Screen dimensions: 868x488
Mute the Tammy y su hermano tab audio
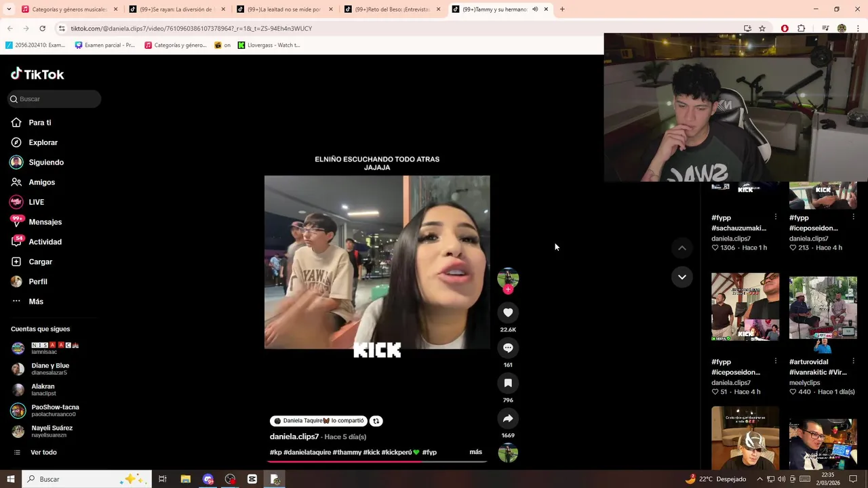(535, 9)
